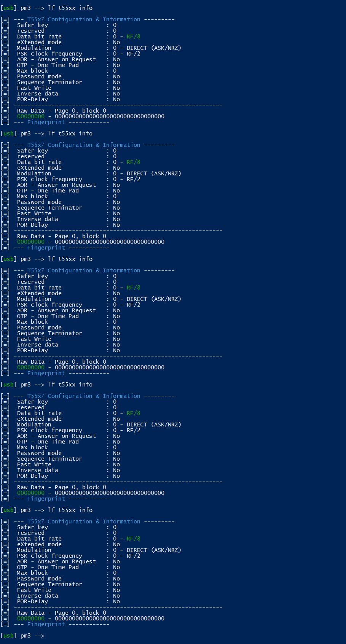This screenshot has width=346, height=644.
Task: Click the first 'lf t55xx info' command text
Action: [70, 8]
